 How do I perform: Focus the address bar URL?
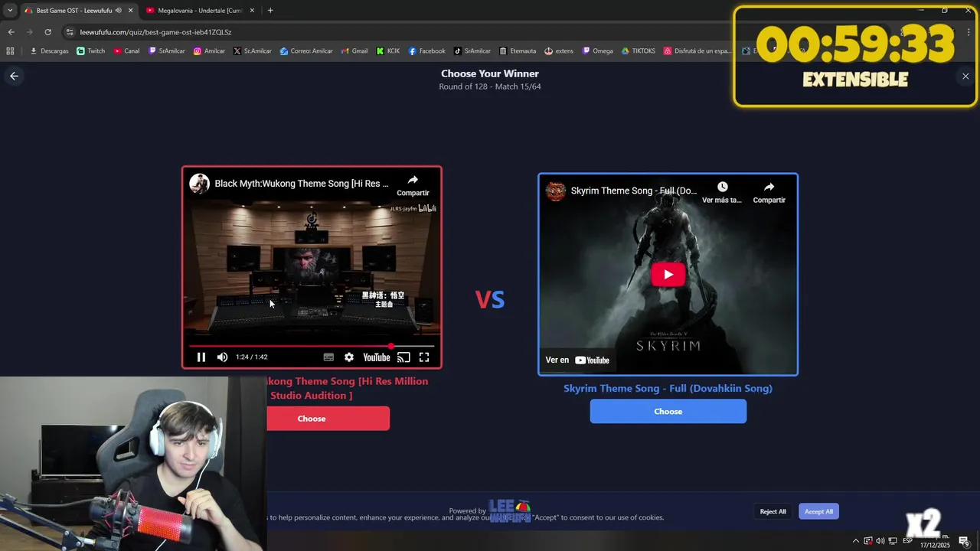(x=155, y=32)
